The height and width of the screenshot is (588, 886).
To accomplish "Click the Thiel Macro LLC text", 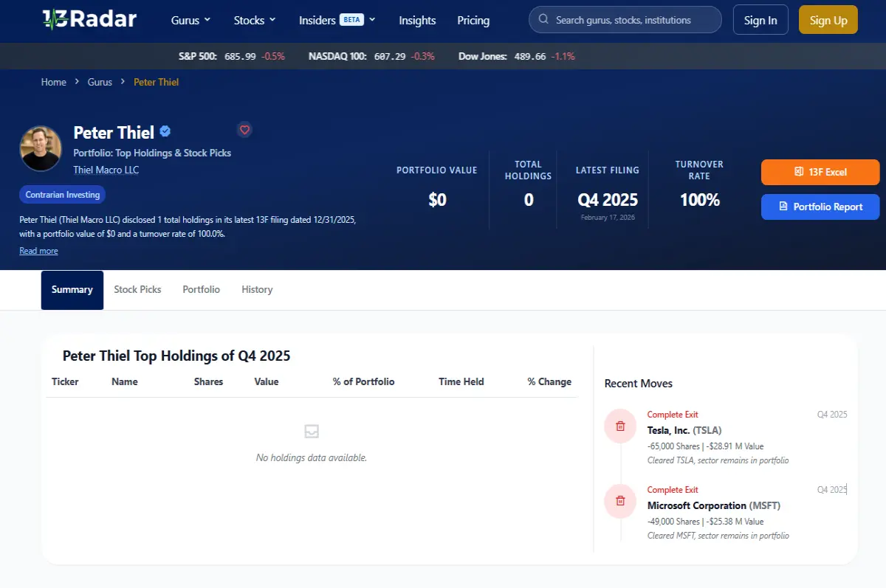I will 106,170.
